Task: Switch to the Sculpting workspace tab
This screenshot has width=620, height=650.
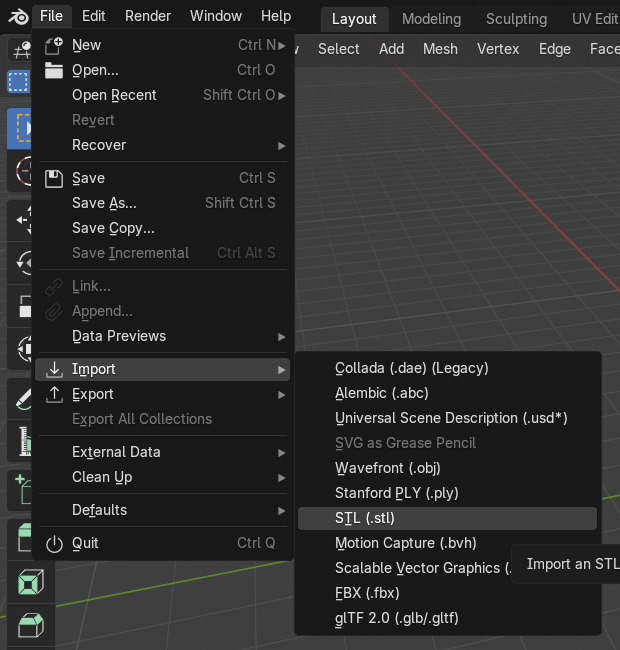Action: [x=516, y=19]
